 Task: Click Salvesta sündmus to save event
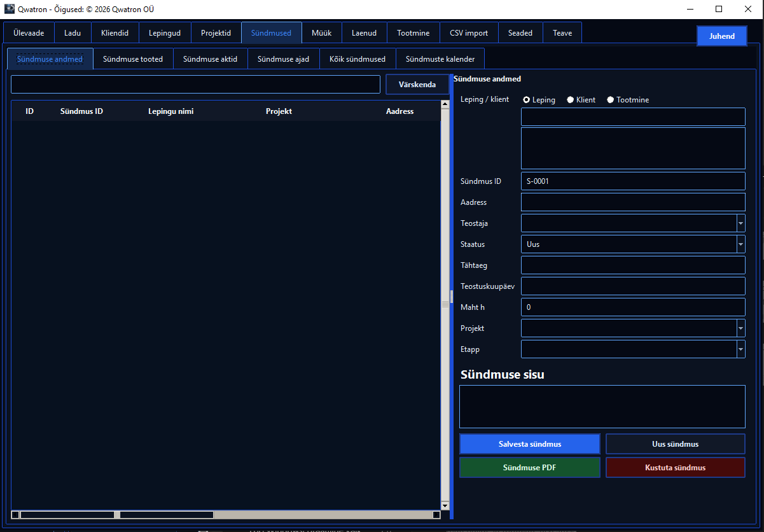530,444
